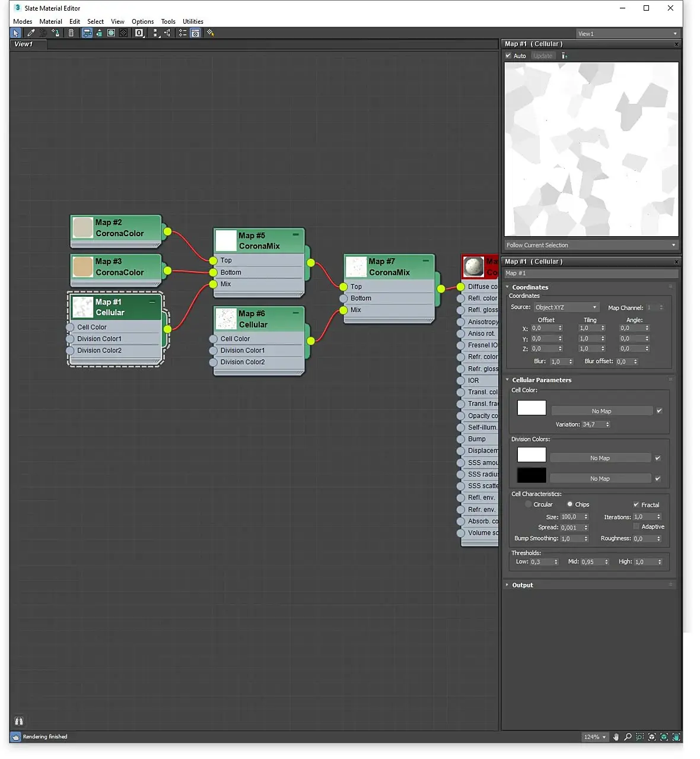Activate the Pan hand tool
Image resolution: width=700 pixels, height=759 pixels.
pos(616,737)
